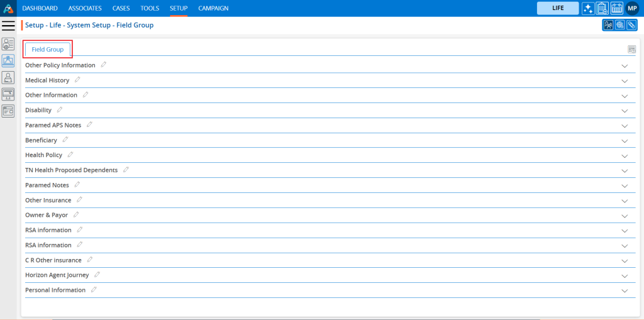Expand the Personal Information section
Screen dimensions: 644x320
[x=625, y=291]
